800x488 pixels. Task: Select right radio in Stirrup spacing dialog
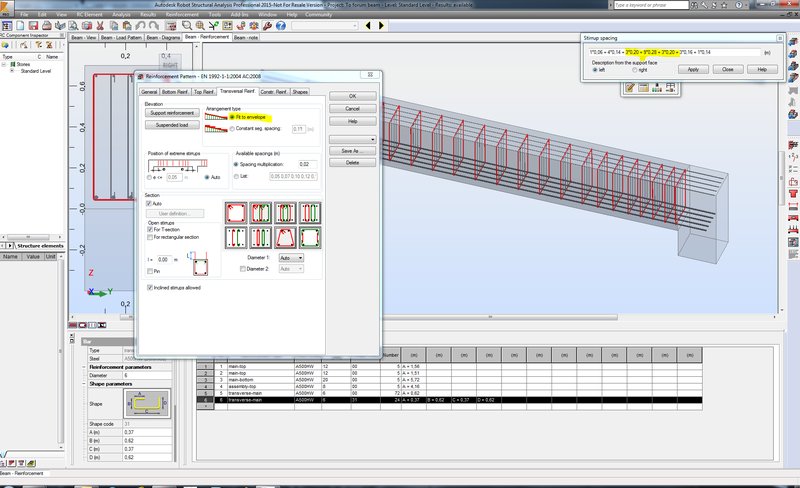click(x=635, y=70)
